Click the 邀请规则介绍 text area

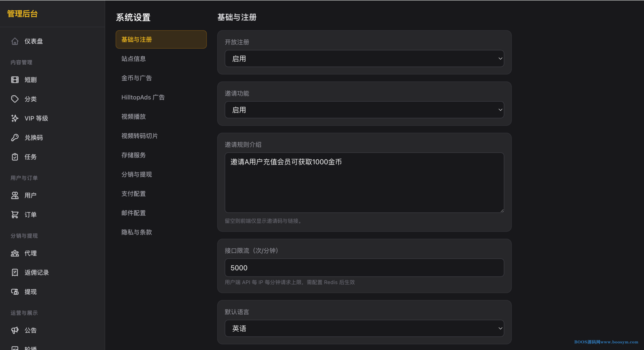point(364,183)
